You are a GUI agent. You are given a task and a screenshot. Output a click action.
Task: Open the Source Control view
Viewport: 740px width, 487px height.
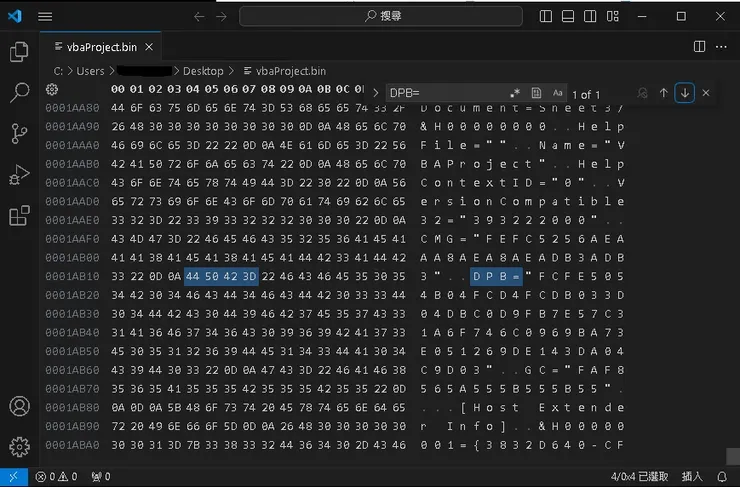click(x=19, y=134)
